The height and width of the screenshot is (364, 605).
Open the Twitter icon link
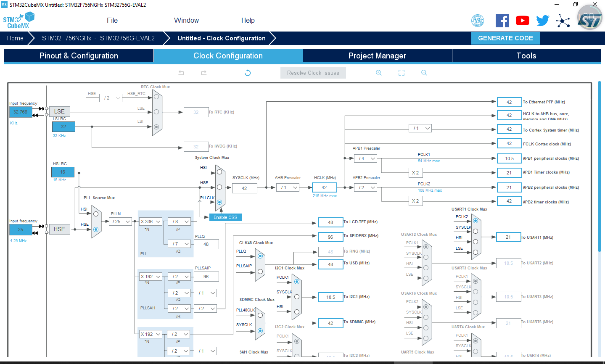pos(542,21)
